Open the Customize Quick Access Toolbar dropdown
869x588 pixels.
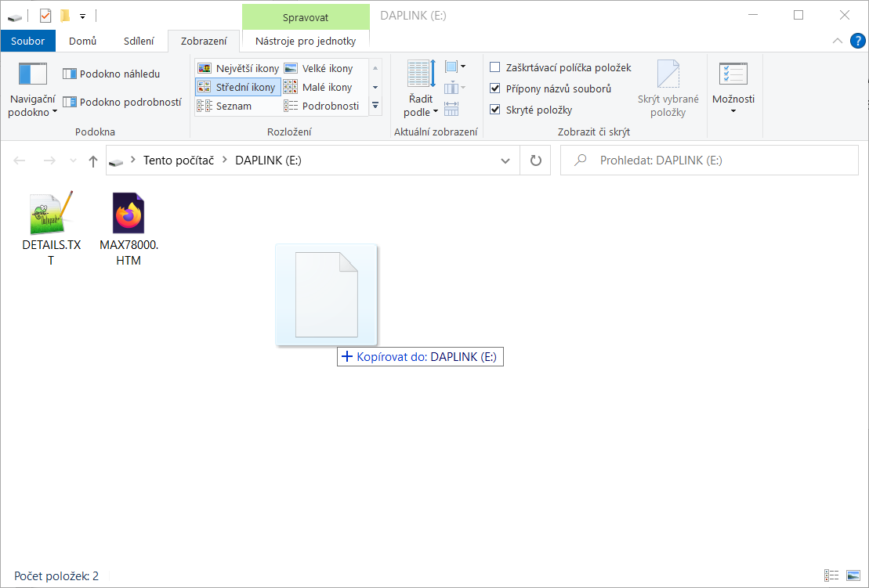pyautogui.click(x=82, y=16)
